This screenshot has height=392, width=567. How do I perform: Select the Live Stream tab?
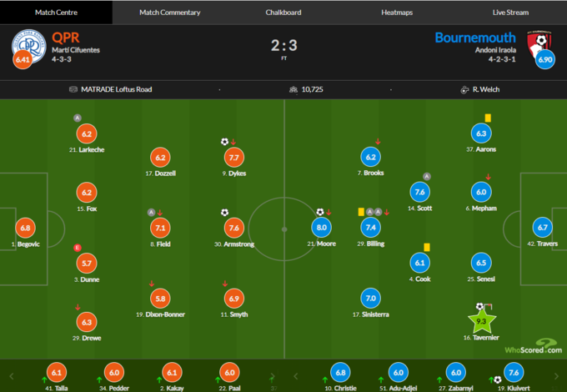click(x=510, y=13)
